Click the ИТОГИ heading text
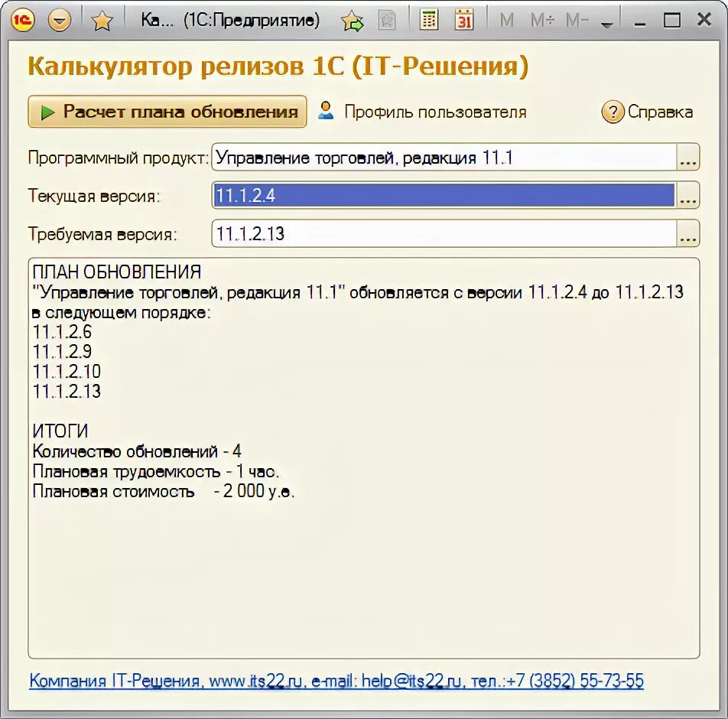The width and height of the screenshot is (728, 719). [60, 431]
